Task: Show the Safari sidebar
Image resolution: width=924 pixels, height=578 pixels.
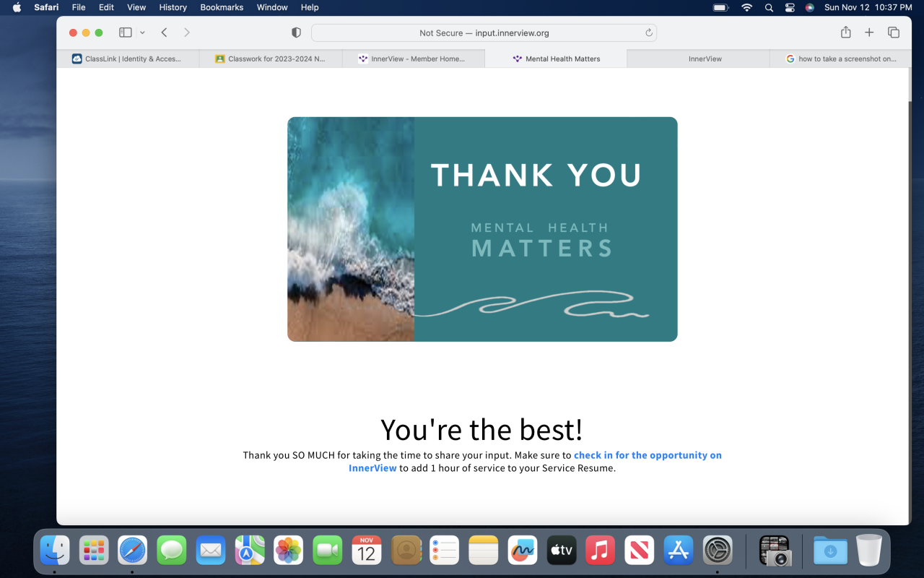Action: pyautogui.click(x=126, y=33)
